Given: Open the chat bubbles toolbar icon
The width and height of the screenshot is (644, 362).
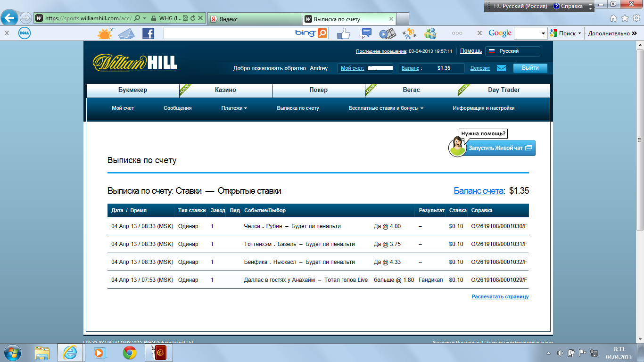Looking at the screenshot, I should 365,33.
